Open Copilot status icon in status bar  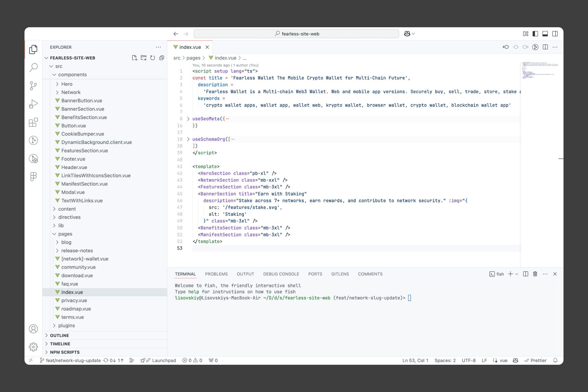pos(515,360)
